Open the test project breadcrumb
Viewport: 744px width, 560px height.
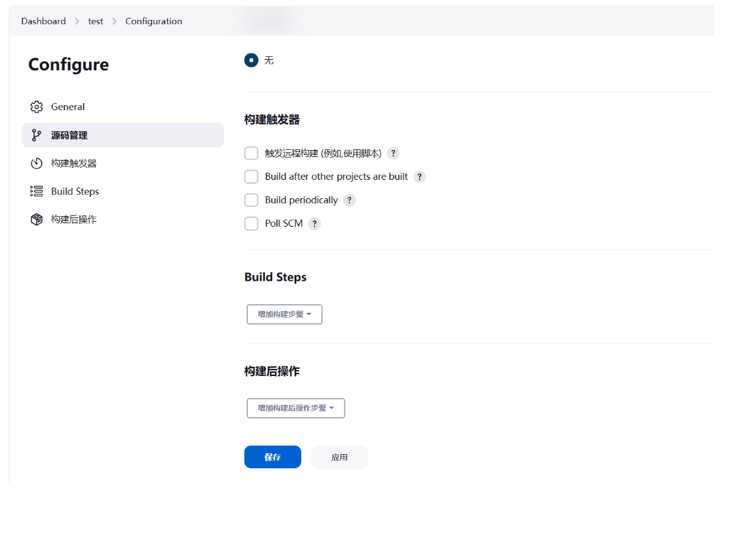click(x=95, y=21)
